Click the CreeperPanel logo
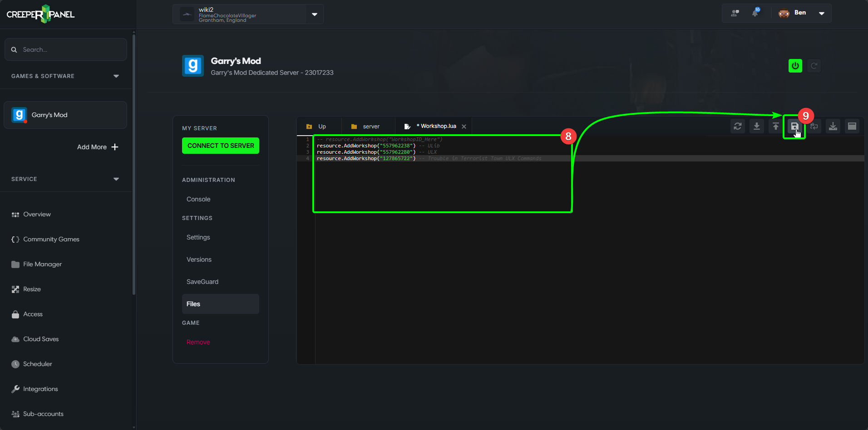Image resolution: width=868 pixels, height=430 pixels. tap(40, 14)
